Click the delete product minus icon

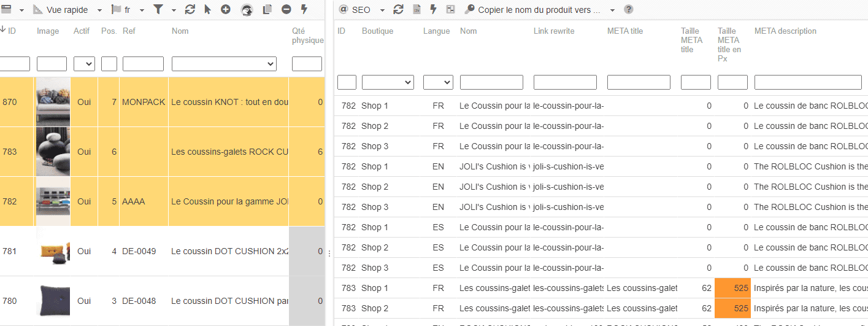[286, 10]
